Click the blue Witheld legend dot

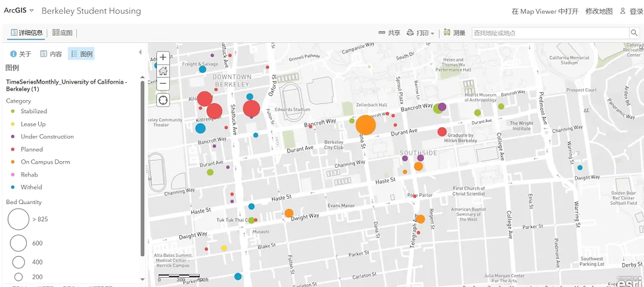(x=12, y=188)
